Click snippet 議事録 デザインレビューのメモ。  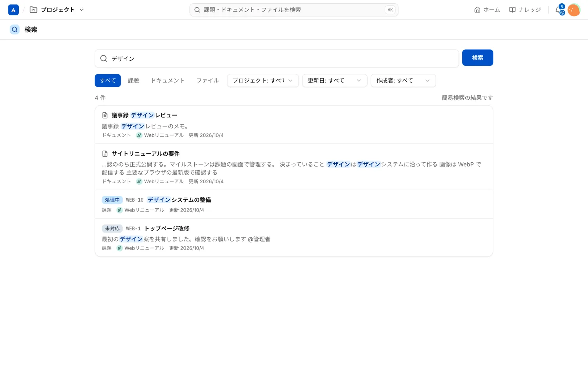145,126
